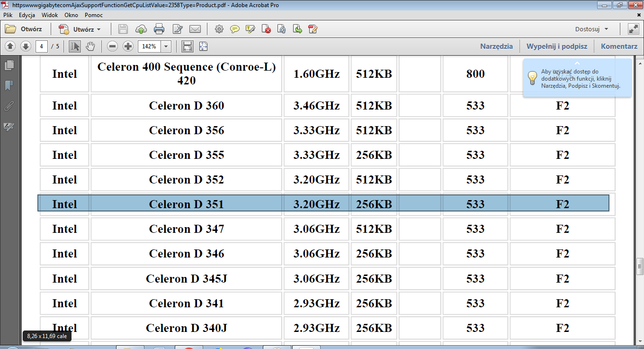
Task: Show page thumbnails panel in sidebar
Action: [9, 65]
